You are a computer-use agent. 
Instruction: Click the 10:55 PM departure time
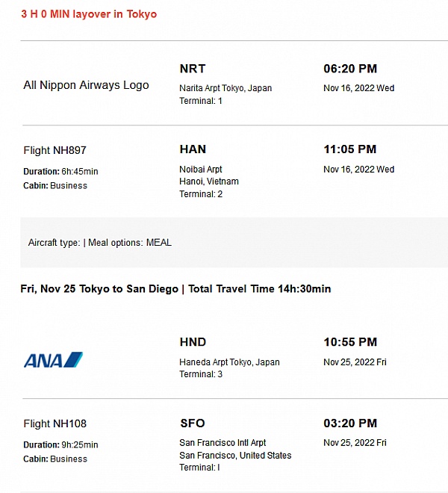(x=349, y=342)
